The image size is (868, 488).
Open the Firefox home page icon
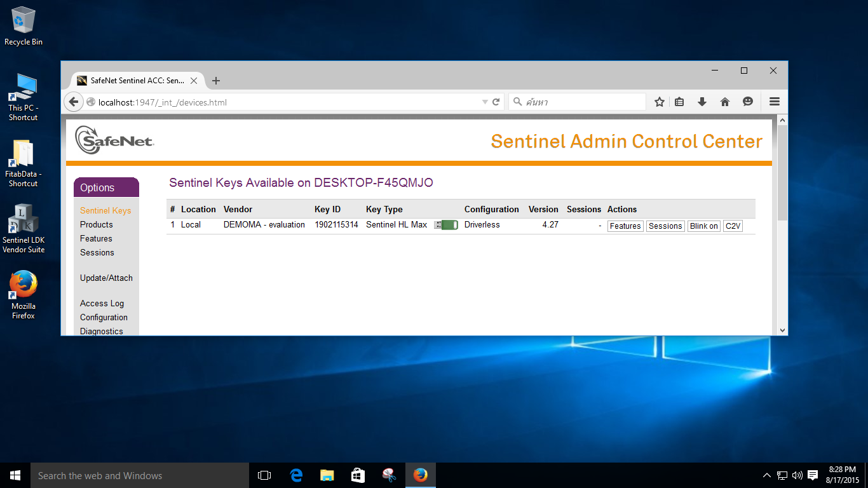(724, 101)
